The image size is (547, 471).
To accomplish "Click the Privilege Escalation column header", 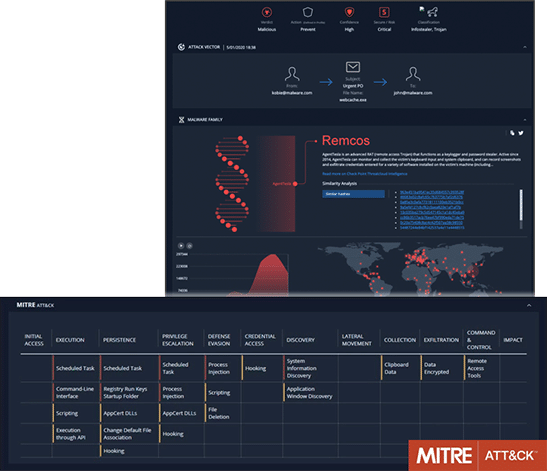I will 178,340.
